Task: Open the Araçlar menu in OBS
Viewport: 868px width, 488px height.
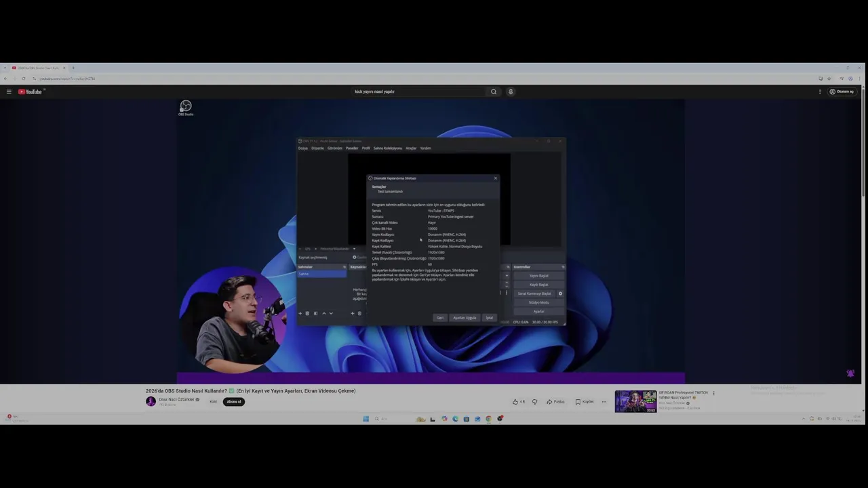Action: pos(411,148)
